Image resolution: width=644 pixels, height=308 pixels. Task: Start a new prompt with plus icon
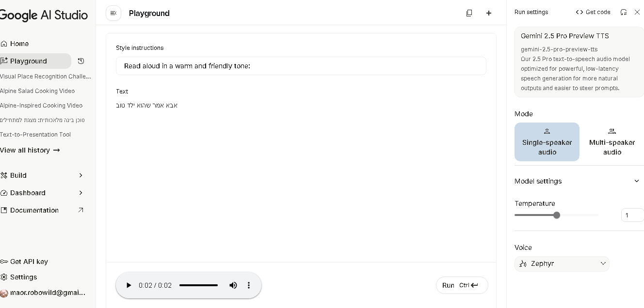coord(489,13)
